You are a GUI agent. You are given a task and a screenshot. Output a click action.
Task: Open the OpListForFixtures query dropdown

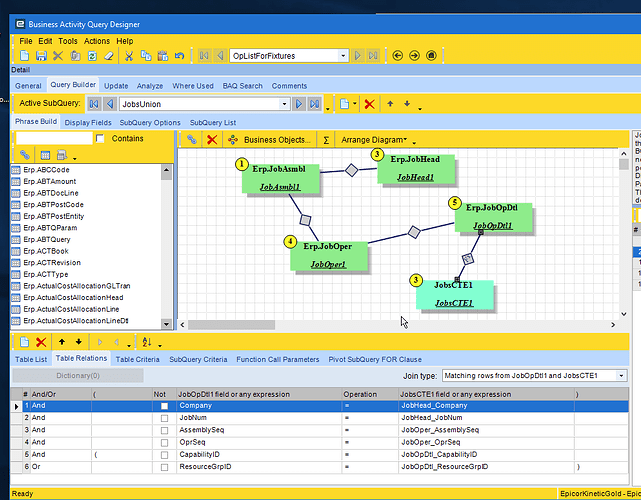coord(343,56)
